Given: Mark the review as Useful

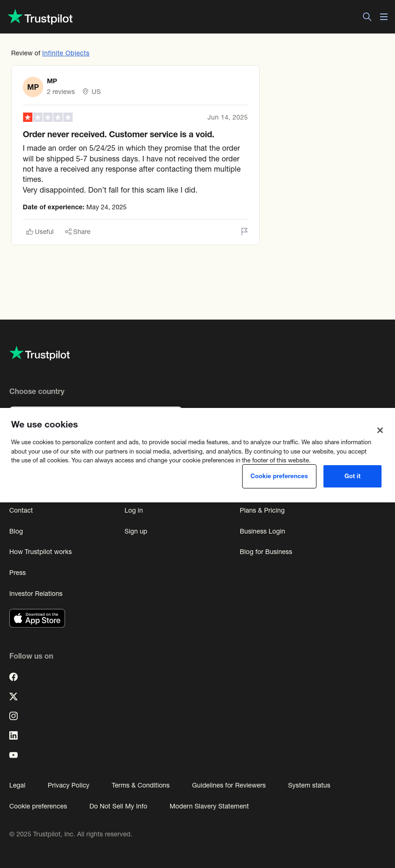Looking at the screenshot, I should tap(40, 232).
